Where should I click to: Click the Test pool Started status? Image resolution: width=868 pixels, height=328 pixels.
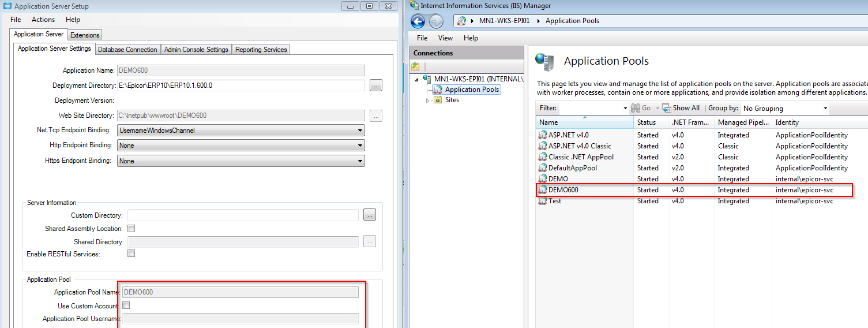647,201
